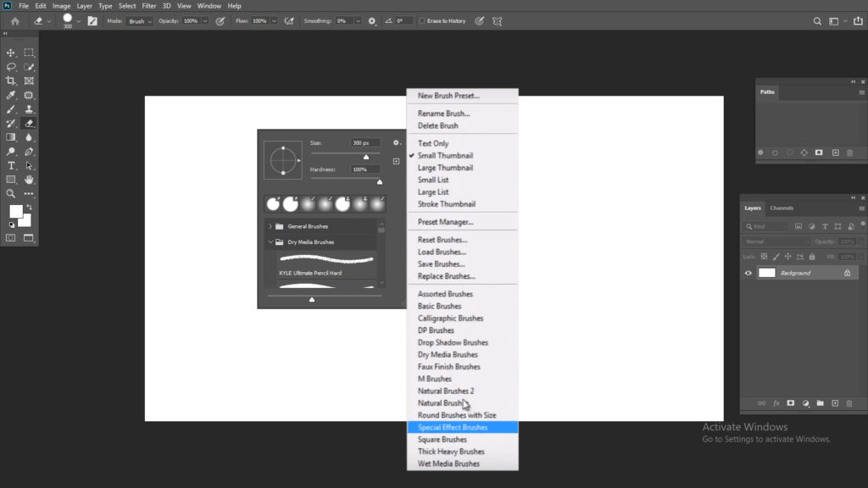Image resolution: width=868 pixels, height=488 pixels.
Task: Select the Clone Stamp tool
Action: pyautogui.click(x=29, y=109)
